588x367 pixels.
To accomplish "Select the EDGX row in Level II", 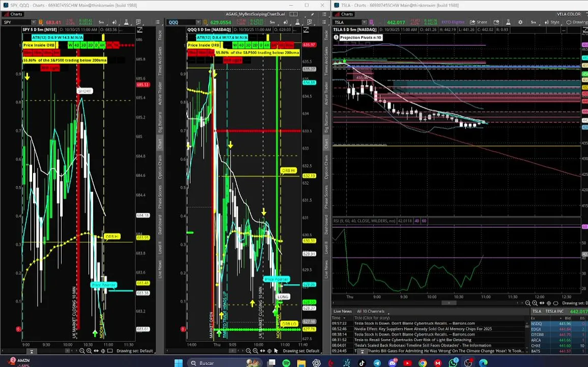I will click(x=559, y=329).
